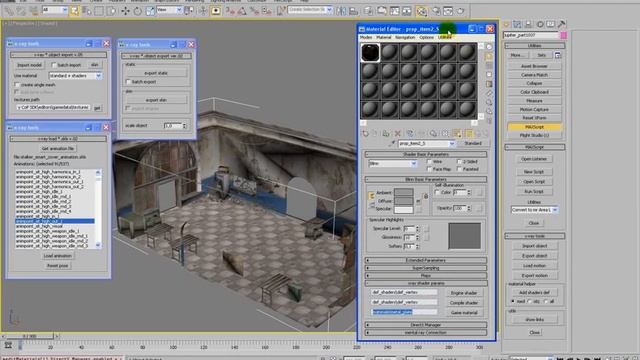Open Utilities menu in Material Editor
Screen dimensions: 640x360
[x=444, y=37]
